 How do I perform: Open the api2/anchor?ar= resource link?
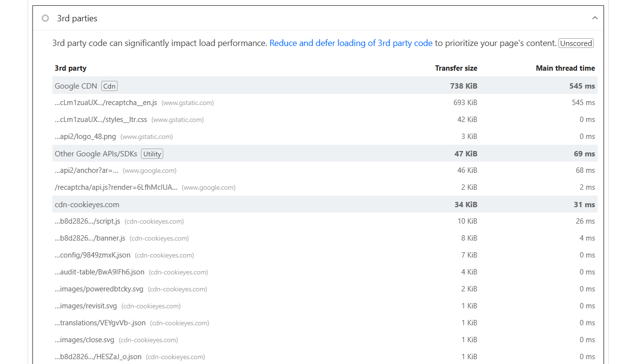pos(87,170)
